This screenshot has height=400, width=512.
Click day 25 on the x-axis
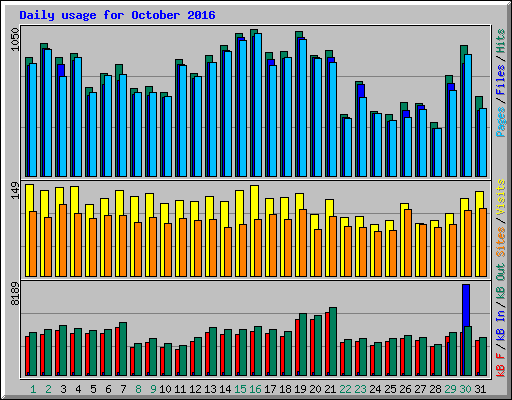pyautogui.click(x=390, y=389)
